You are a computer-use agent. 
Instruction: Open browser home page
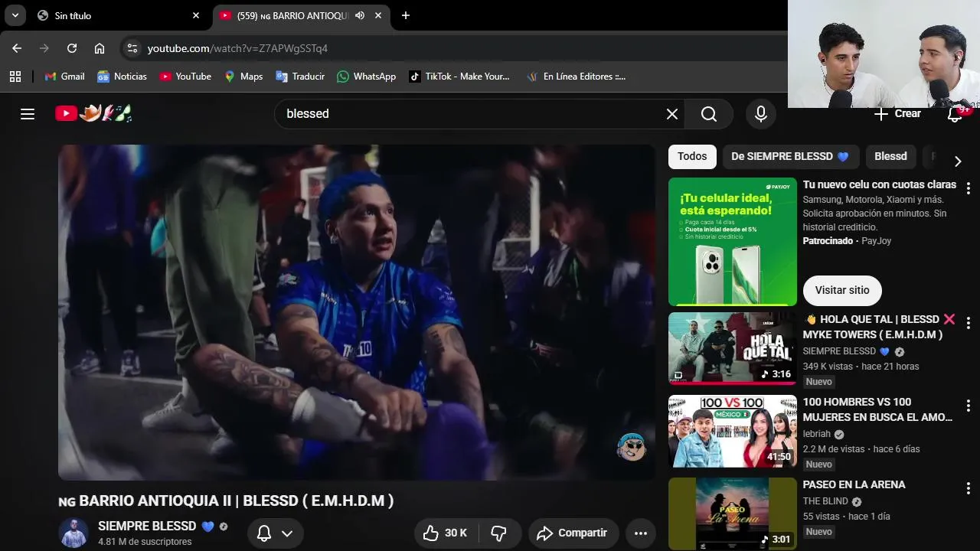pyautogui.click(x=100, y=48)
